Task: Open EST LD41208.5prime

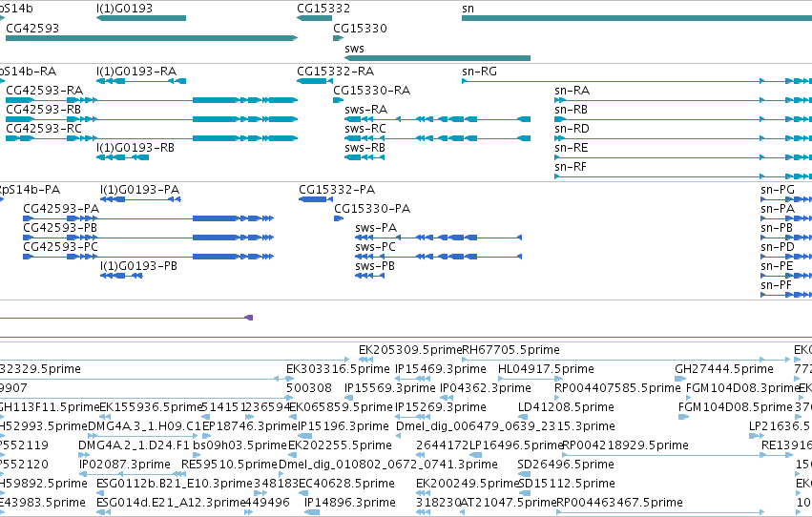Action: click(566, 407)
